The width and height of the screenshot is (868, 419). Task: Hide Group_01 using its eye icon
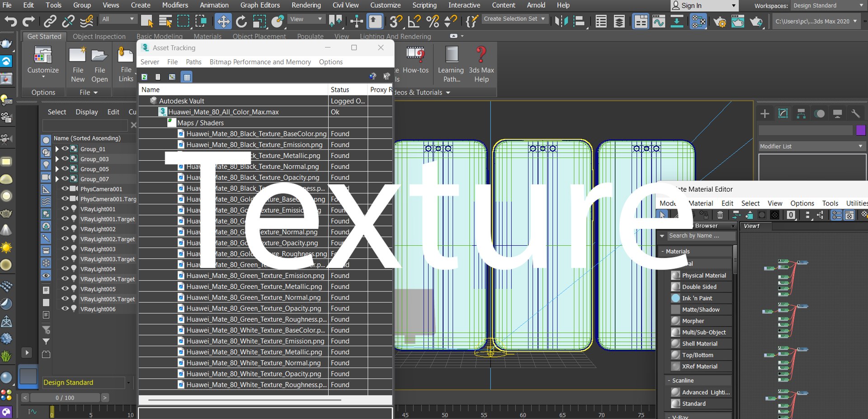click(65, 148)
